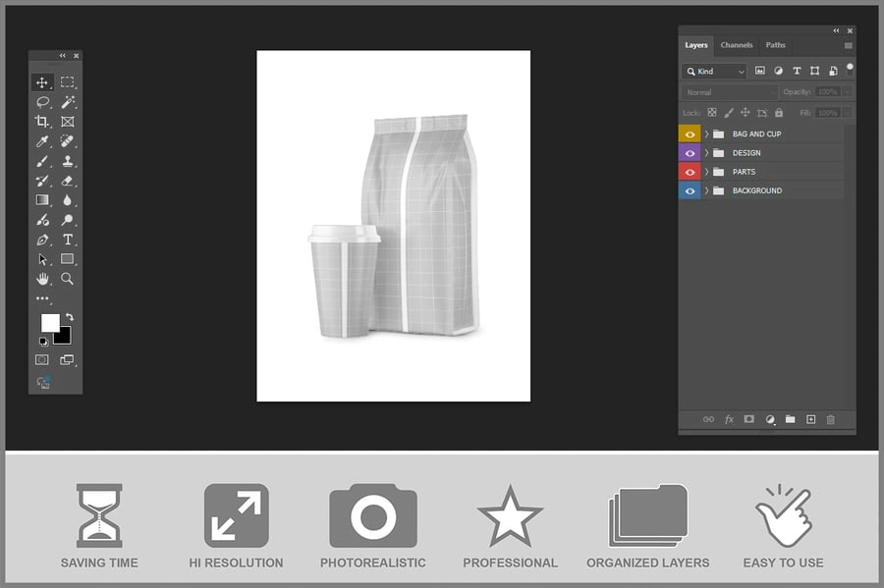This screenshot has width=884, height=588.
Task: Select the Gradient tool
Action: pos(42,200)
